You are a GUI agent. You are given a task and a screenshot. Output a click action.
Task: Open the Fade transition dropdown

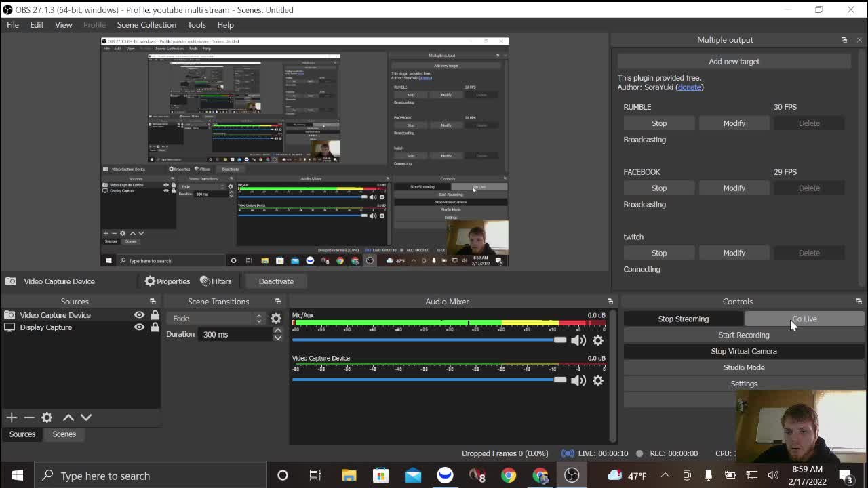click(x=216, y=319)
